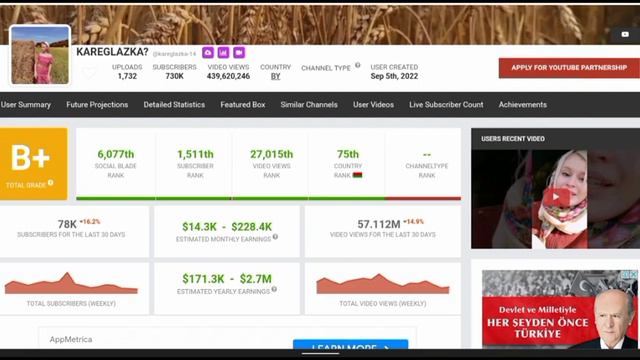640x360 pixels.
Task: Click the B+ total grade box
Action: 34,164
